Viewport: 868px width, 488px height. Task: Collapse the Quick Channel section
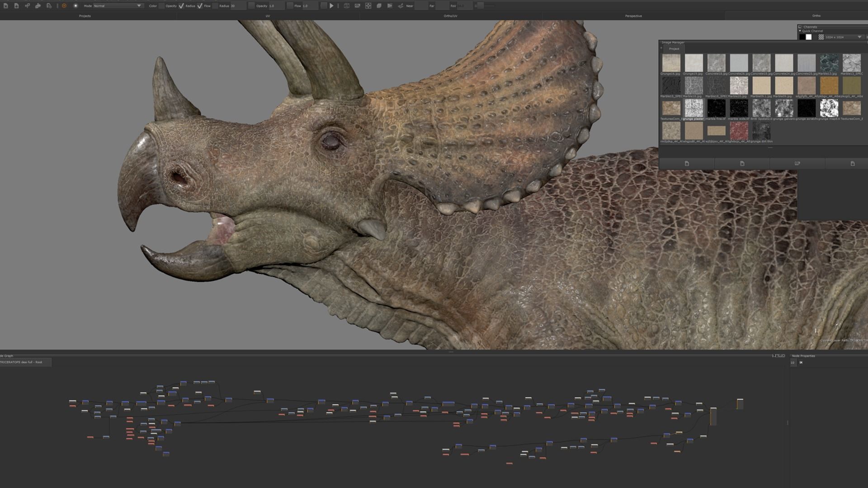[800, 31]
